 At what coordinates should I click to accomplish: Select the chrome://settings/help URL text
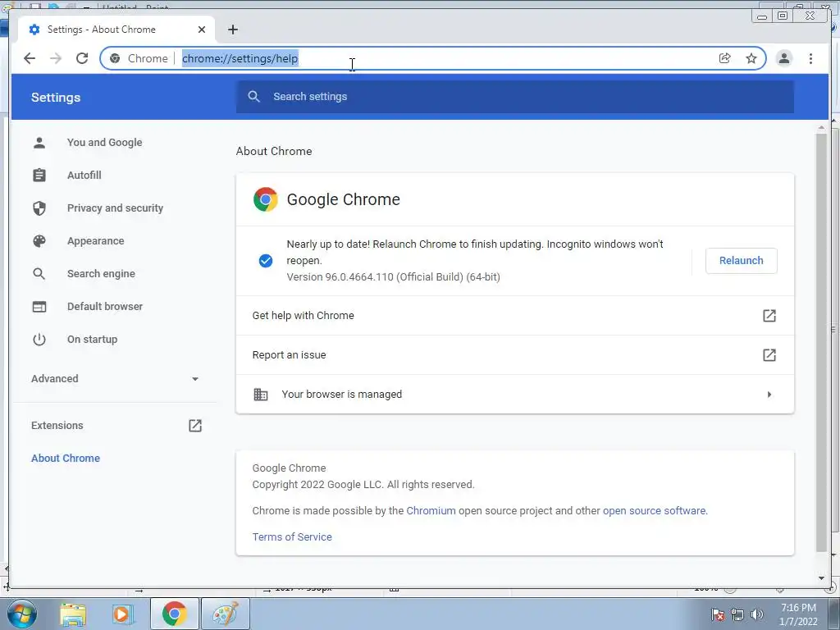(x=240, y=58)
